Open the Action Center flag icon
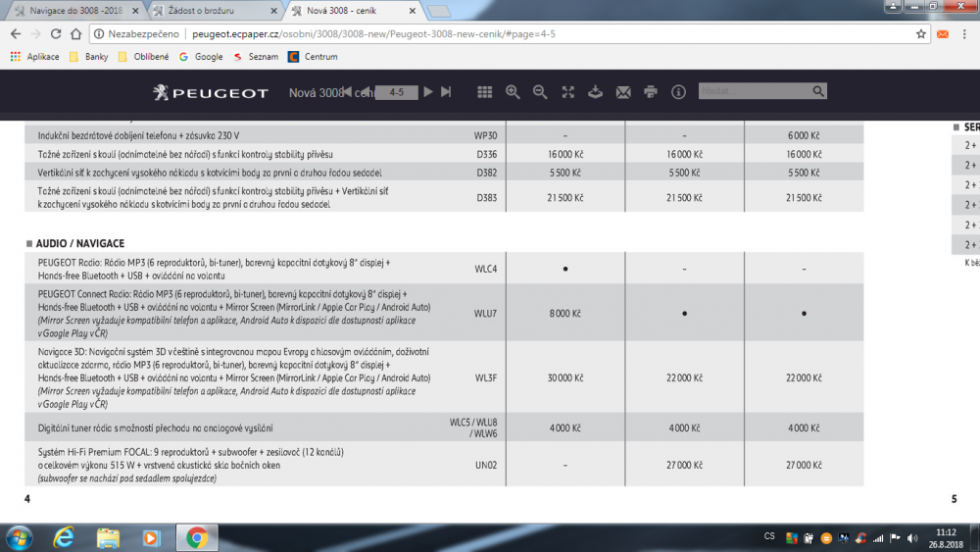Viewport: 980px width, 552px height. click(x=895, y=538)
